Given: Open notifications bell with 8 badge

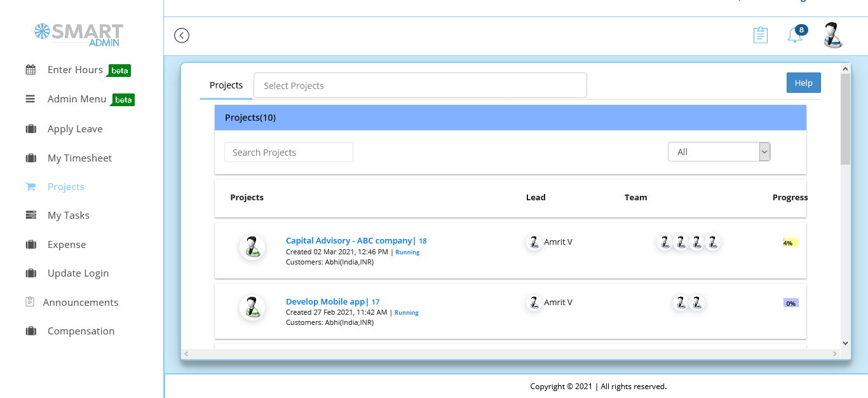Looking at the screenshot, I should [x=794, y=35].
